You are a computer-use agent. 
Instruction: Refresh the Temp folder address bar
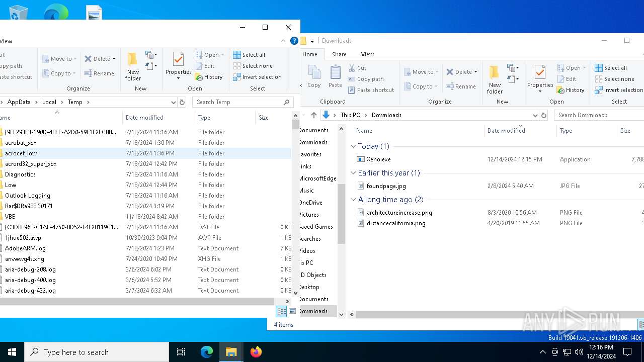[182, 102]
